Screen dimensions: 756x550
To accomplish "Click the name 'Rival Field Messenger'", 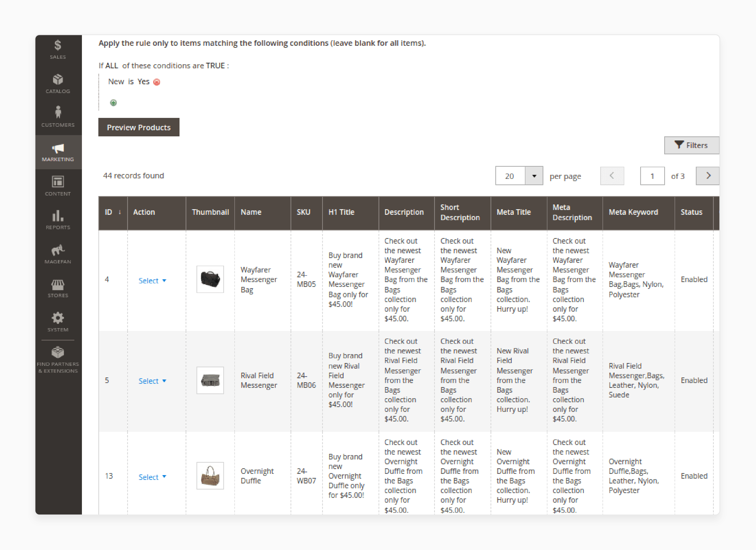I will [x=259, y=380].
